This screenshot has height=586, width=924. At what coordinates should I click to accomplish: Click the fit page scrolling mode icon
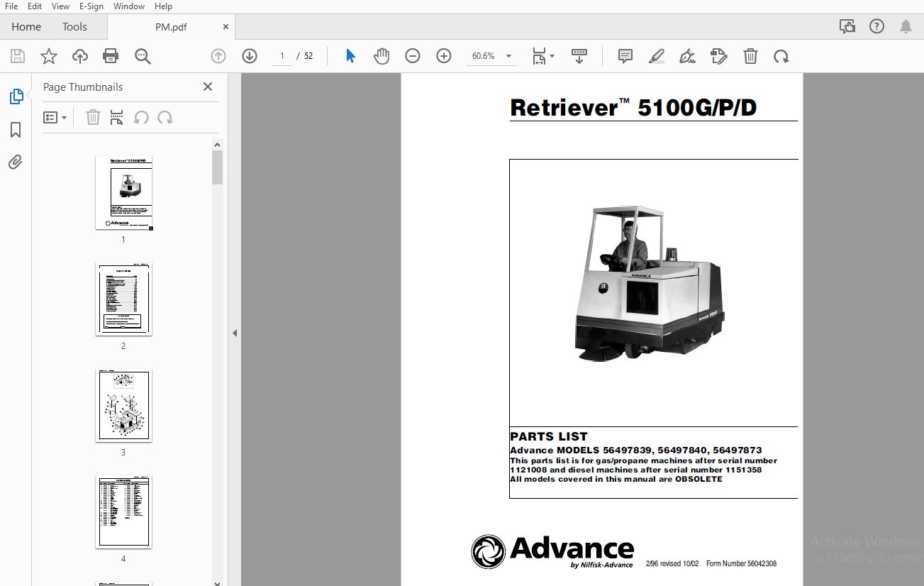point(540,56)
